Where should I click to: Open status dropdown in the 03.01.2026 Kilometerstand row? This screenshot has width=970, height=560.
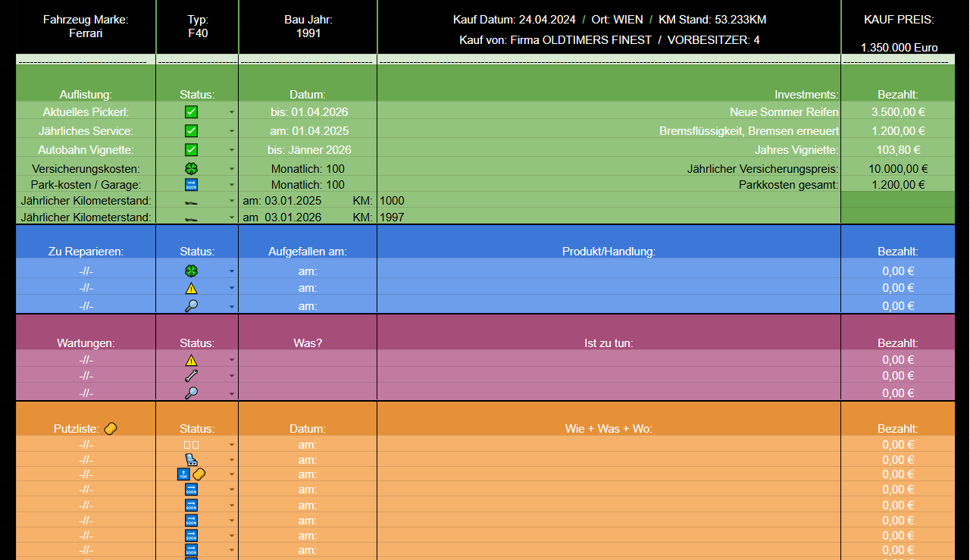point(232,218)
